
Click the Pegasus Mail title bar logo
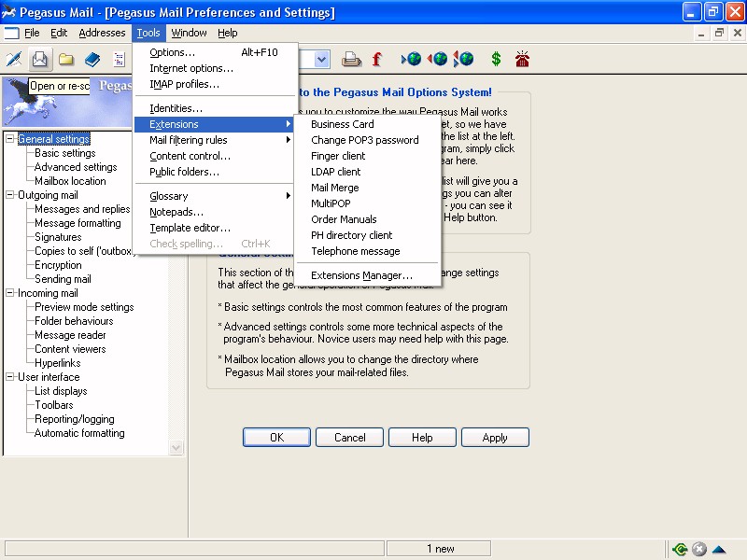click(9, 12)
